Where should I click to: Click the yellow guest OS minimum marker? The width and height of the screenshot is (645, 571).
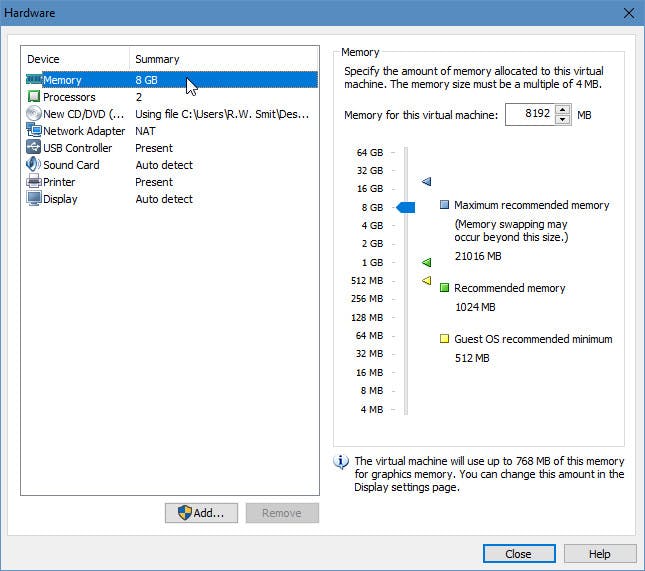(x=427, y=281)
